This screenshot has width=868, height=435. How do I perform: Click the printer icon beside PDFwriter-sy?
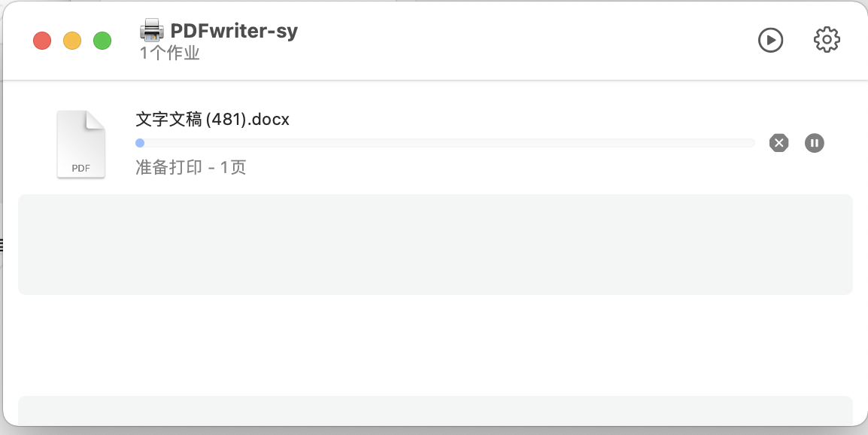152,30
